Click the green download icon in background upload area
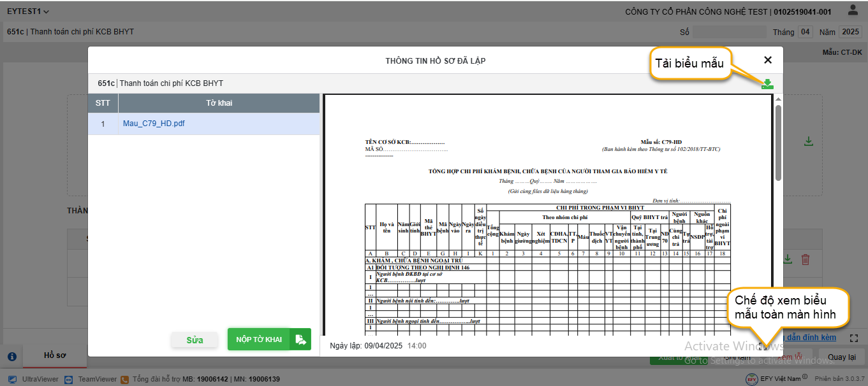This screenshot has width=868, height=386. [809, 141]
